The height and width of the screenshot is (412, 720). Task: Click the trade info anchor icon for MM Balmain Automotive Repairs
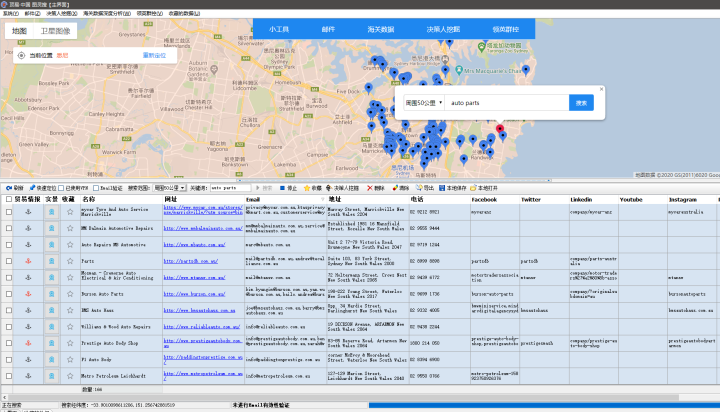28,228
